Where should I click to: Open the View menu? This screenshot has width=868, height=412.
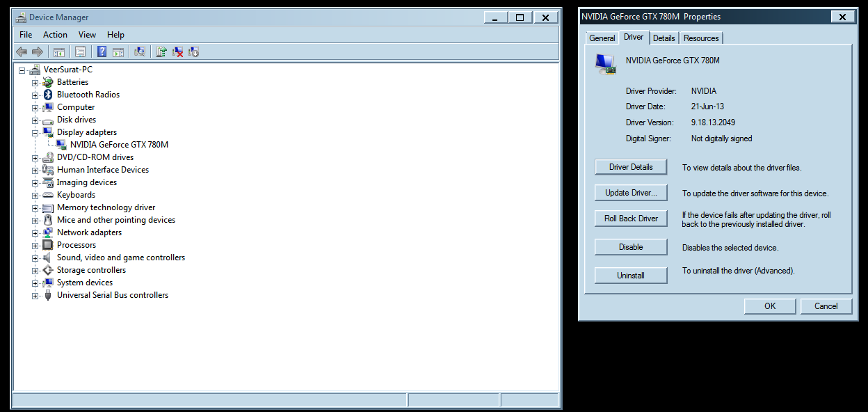tap(87, 35)
